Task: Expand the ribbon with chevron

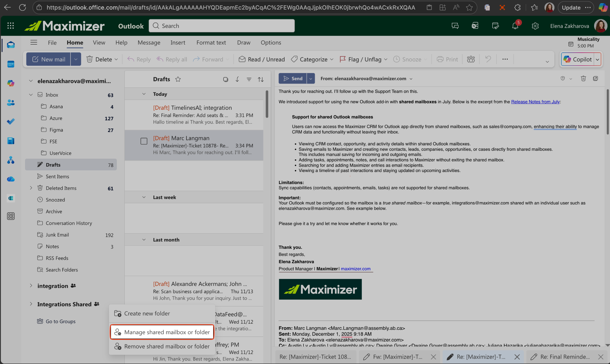Action: (x=547, y=62)
